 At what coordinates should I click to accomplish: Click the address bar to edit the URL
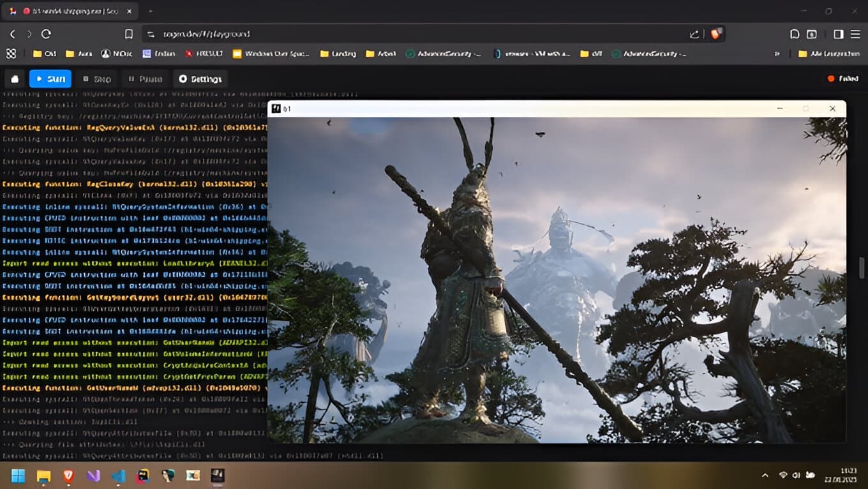[x=383, y=34]
